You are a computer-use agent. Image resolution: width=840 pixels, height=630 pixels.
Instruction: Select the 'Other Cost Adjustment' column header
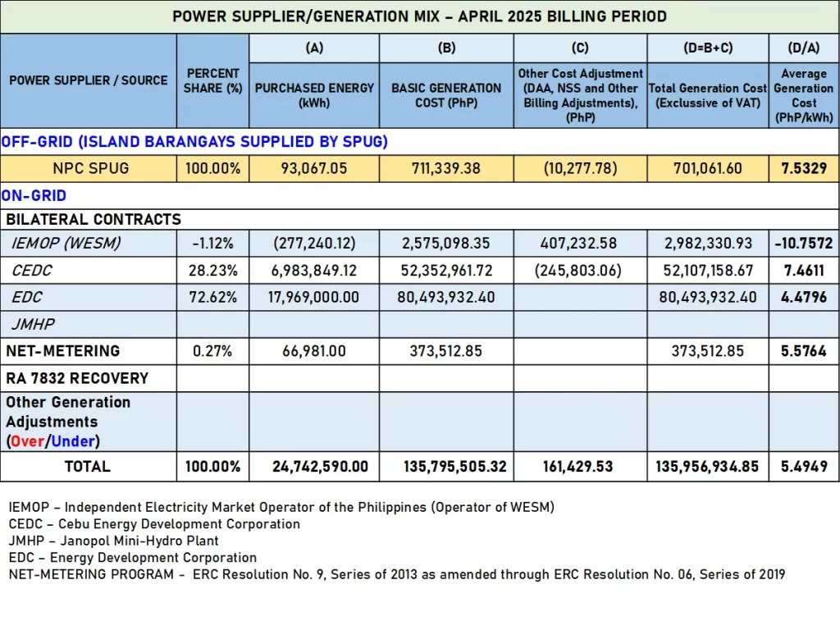[580, 95]
